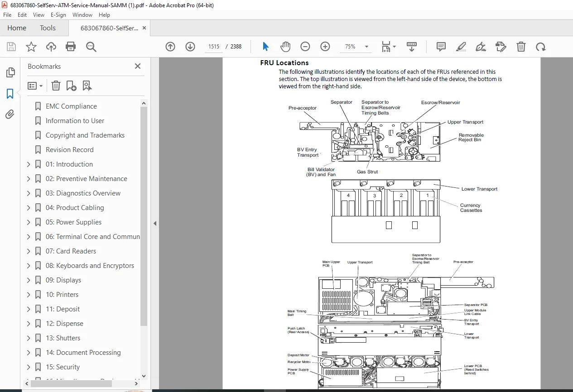573x392 pixels.
Task: Expand the 02: Preventive Maintenance bookmark
Action: [29, 179]
